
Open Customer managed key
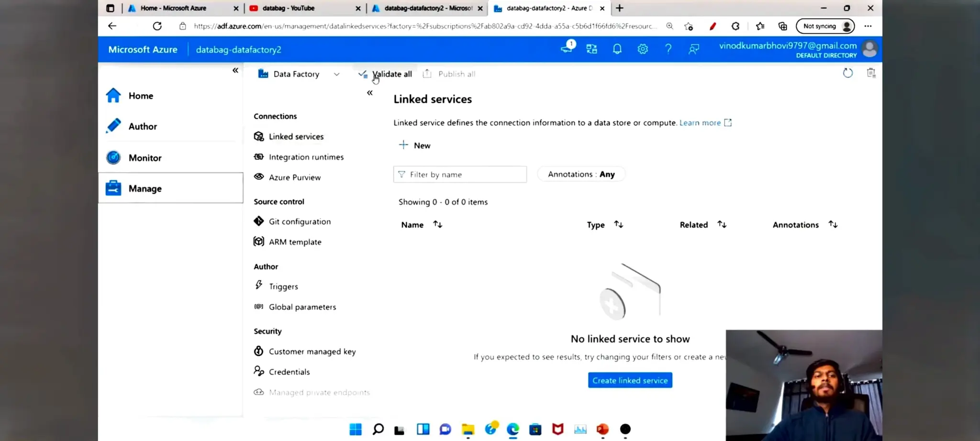tap(305, 352)
